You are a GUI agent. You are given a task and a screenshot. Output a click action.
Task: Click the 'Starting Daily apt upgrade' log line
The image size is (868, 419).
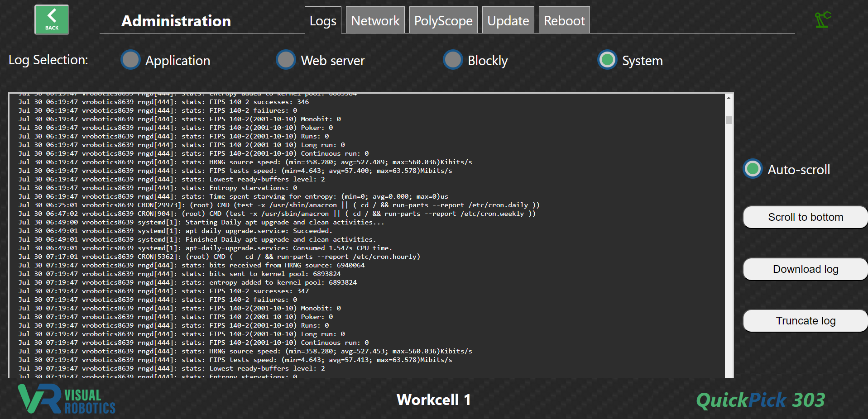pos(201,222)
